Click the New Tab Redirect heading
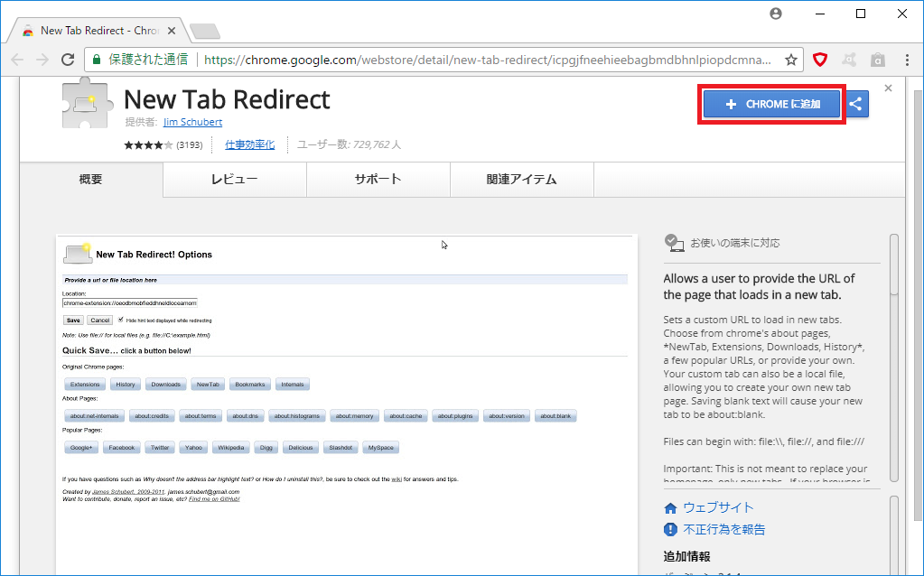Screen dimensions: 924x576 (x=227, y=99)
